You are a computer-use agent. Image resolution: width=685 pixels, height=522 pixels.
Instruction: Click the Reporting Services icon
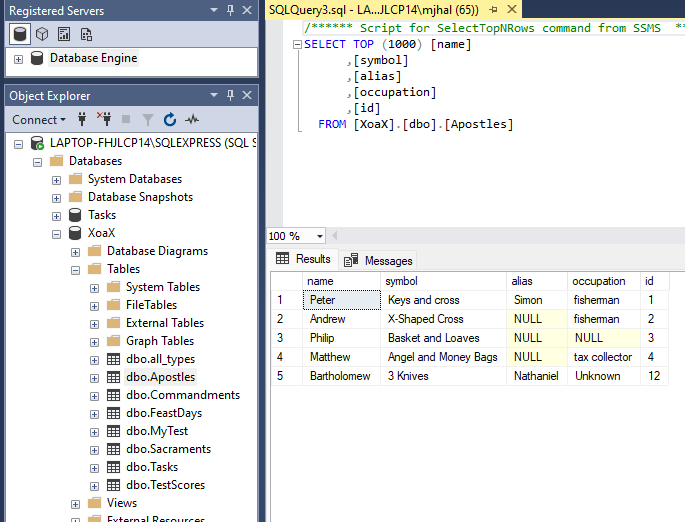click(x=64, y=34)
